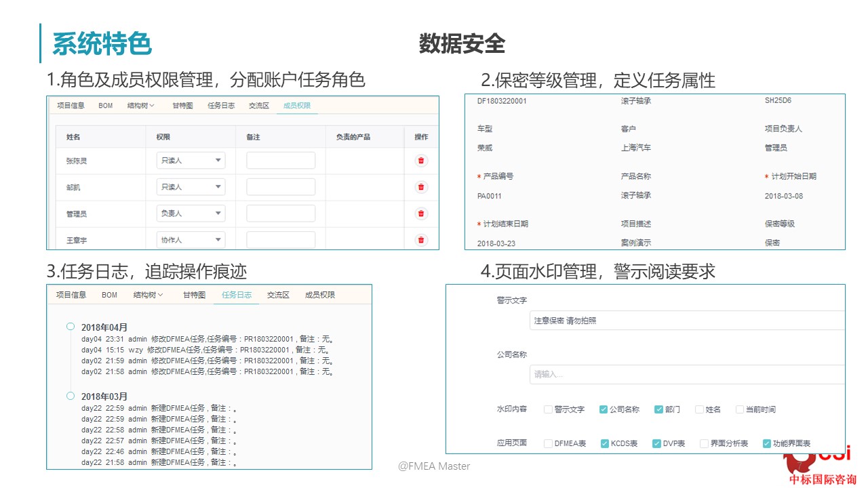Image resolution: width=868 pixels, height=488 pixels.
Task: Open 项目信息 tab in the member permissions panel
Action: [x=71, y=106]
